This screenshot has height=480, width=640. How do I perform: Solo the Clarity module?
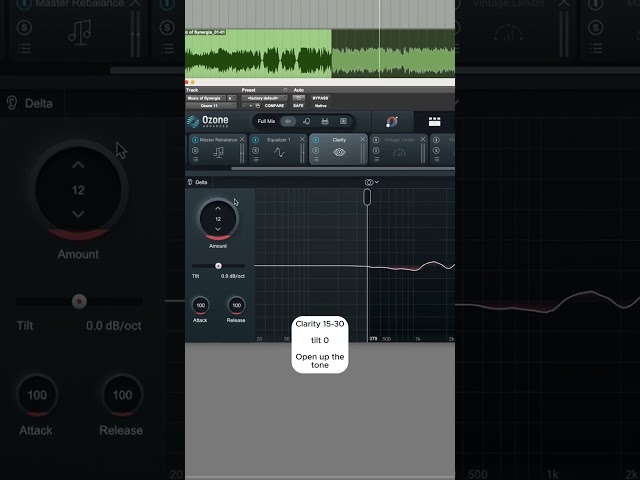pyautogui.click(x=316, y=151)
